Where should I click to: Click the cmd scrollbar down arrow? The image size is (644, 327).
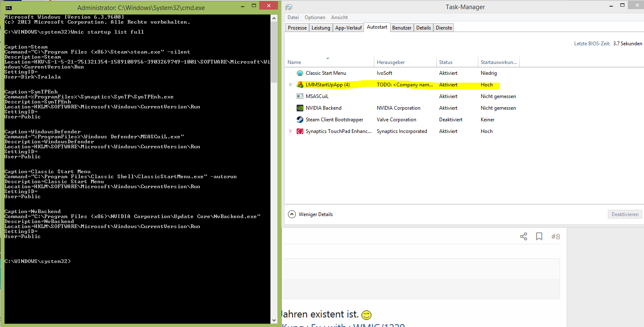pyautogui.click(x=274, y=320)
